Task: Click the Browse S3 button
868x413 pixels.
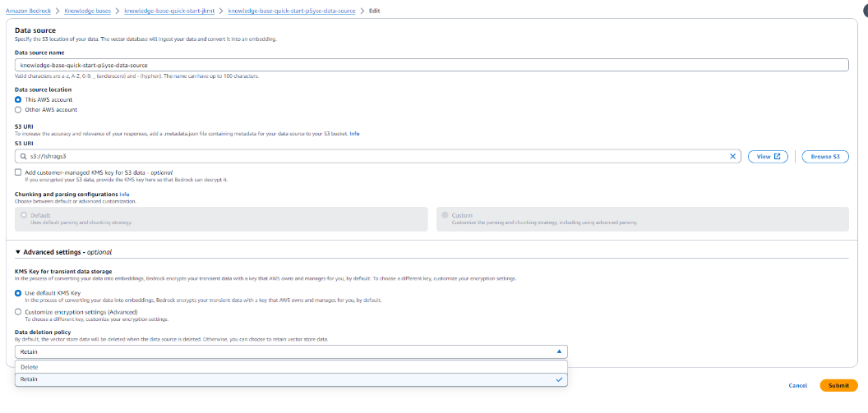Action: (824, 157)
